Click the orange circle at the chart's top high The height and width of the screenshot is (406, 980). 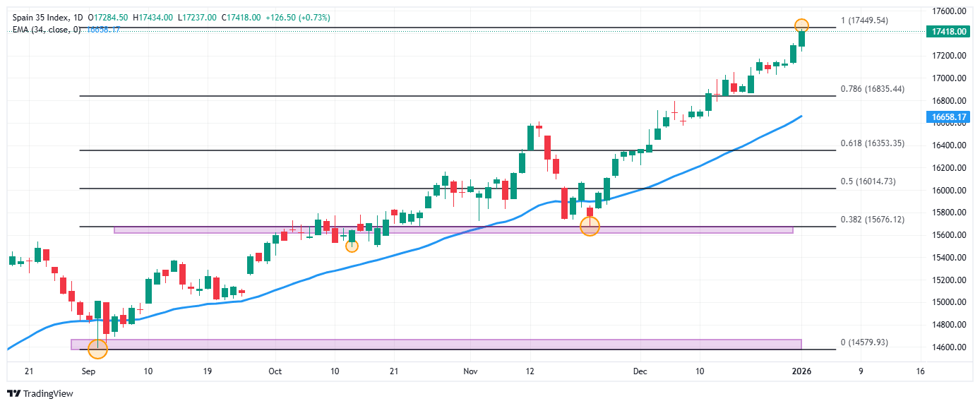pos(801,25)
